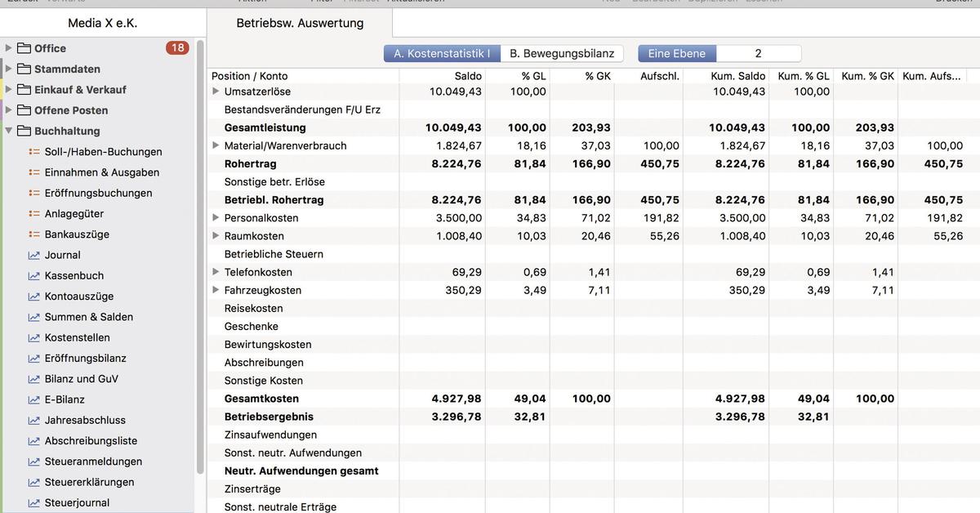Click the Journal chart icon
This screenshot has height=513, width=980.
[34, 255]
